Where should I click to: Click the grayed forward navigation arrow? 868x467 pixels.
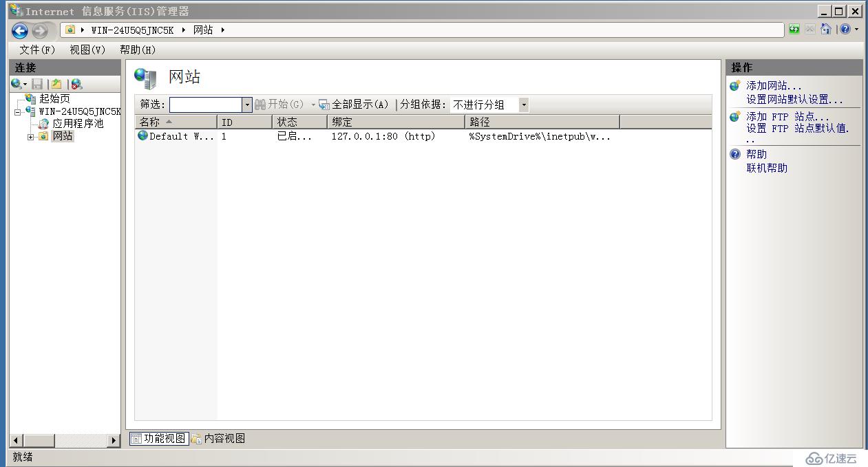[x=40, y=30]
